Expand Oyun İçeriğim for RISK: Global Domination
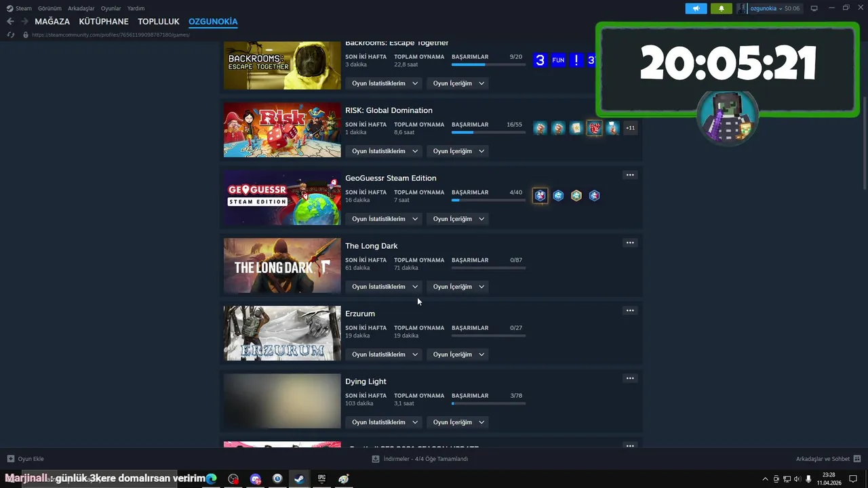This screenshot has height=488, width=868. click(458, 151)
